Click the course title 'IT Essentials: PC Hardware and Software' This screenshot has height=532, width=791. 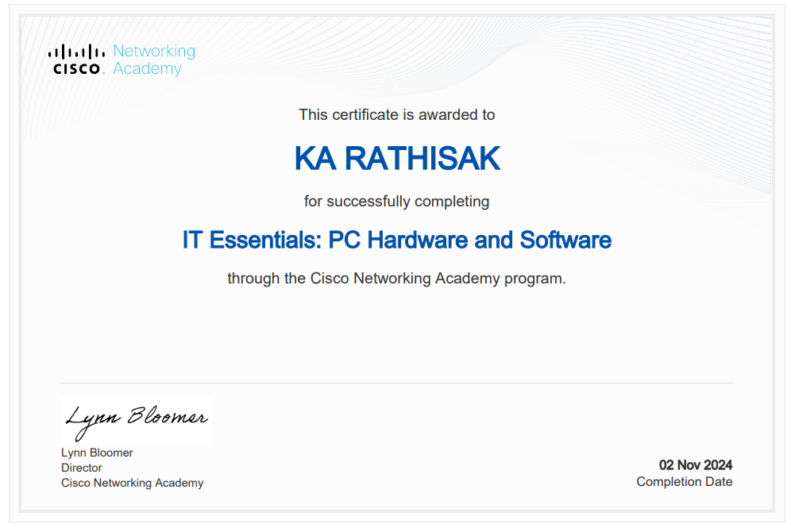coord(397,240)
